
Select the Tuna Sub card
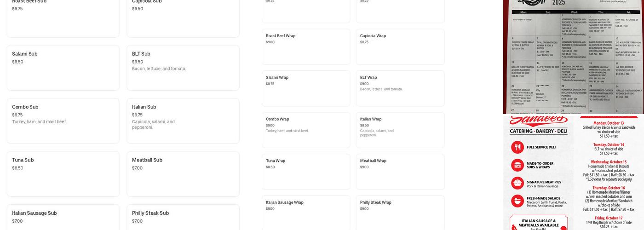(x=63, y=174)
